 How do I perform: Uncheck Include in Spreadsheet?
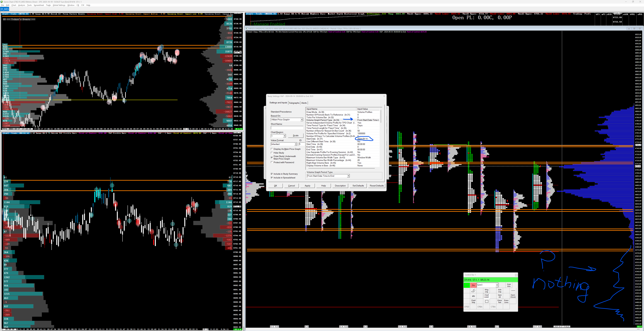pos(272,178)
